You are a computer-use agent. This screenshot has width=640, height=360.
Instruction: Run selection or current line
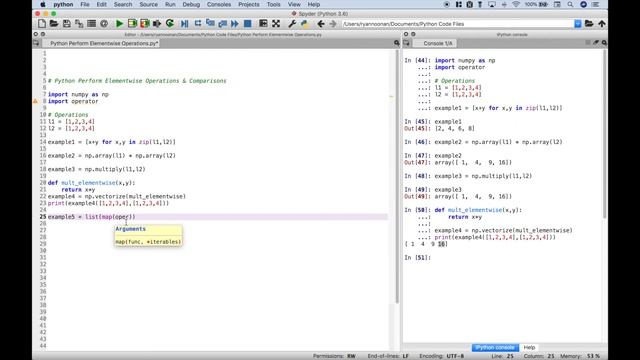tap(157, 24)
